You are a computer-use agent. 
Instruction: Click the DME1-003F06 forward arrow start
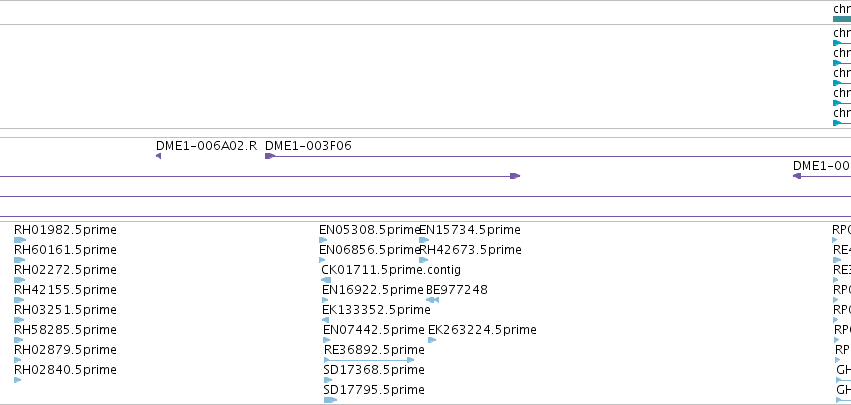[x=270, y=156]
